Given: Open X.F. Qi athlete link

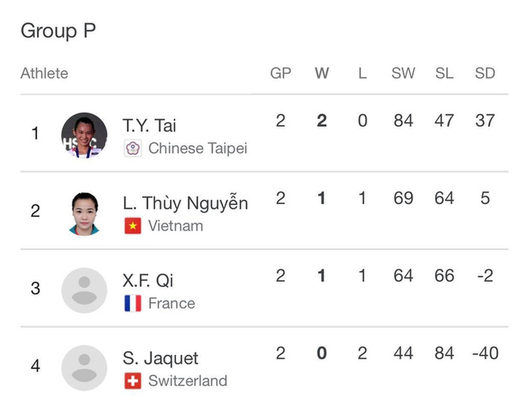Looking at the screenshot, I should (148, 281).
